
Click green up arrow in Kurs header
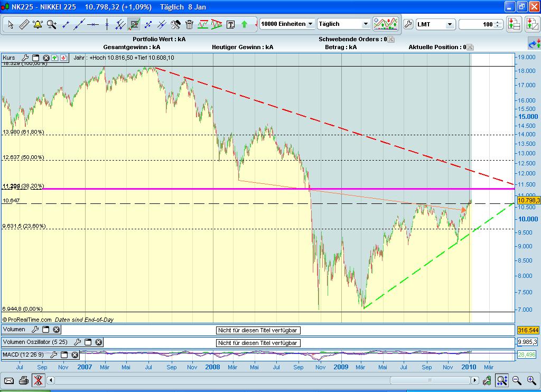tap(54, 58)
